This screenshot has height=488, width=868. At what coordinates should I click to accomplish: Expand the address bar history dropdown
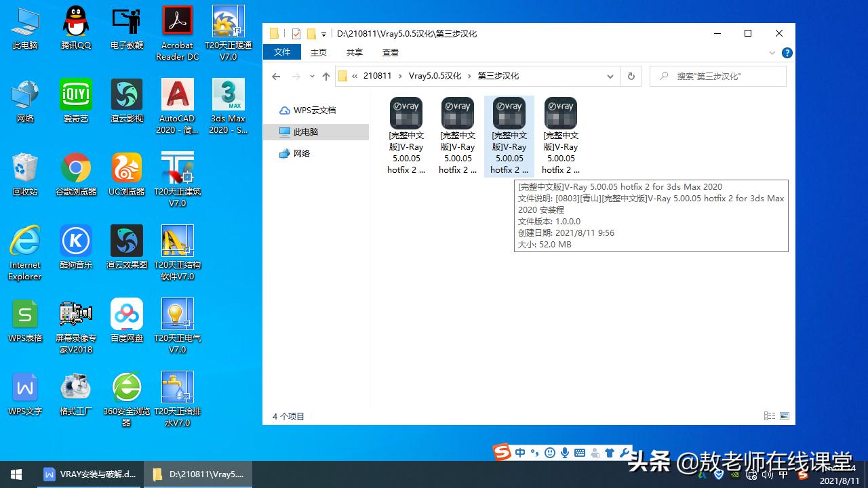coord(610,77)
